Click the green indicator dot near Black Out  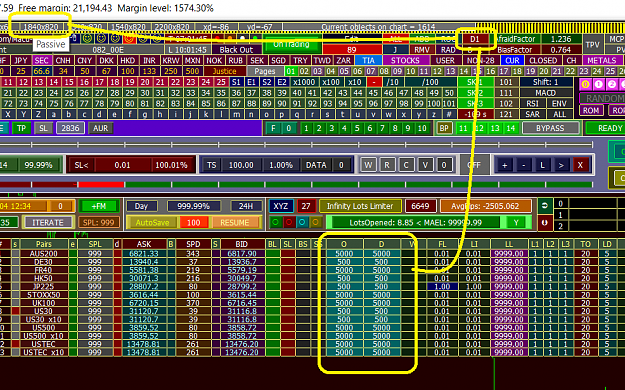coord(255,39)
